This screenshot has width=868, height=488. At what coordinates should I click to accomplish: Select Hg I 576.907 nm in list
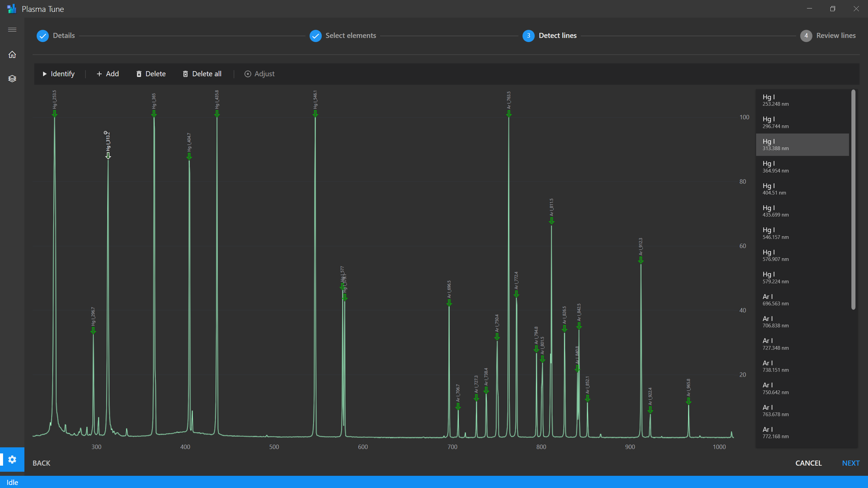point(802,256)
